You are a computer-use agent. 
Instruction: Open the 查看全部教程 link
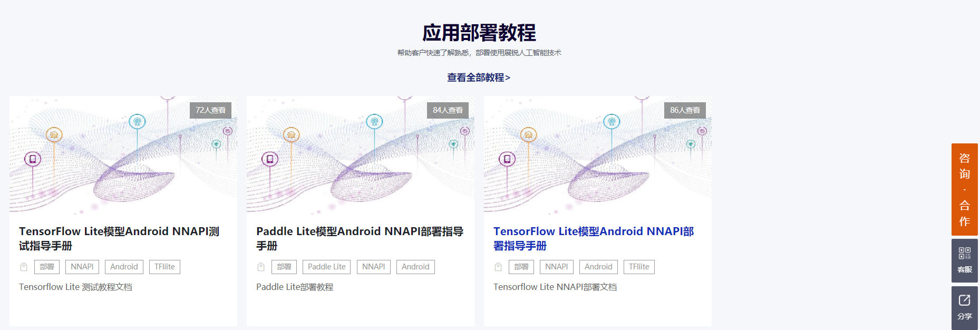click(479, 77)
